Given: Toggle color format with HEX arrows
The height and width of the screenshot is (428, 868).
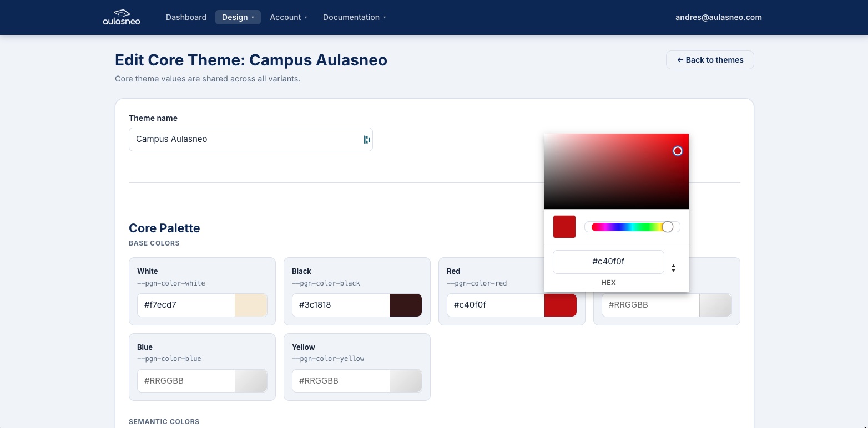Looking at the screenshot, I should tap(673, 268).
